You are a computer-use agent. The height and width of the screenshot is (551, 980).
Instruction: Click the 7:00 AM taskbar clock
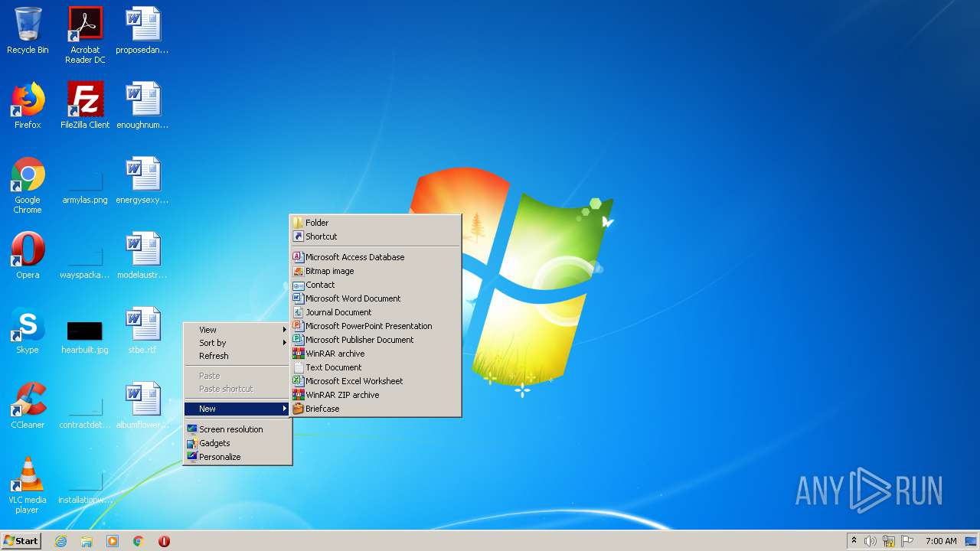(x=941, y=541)
